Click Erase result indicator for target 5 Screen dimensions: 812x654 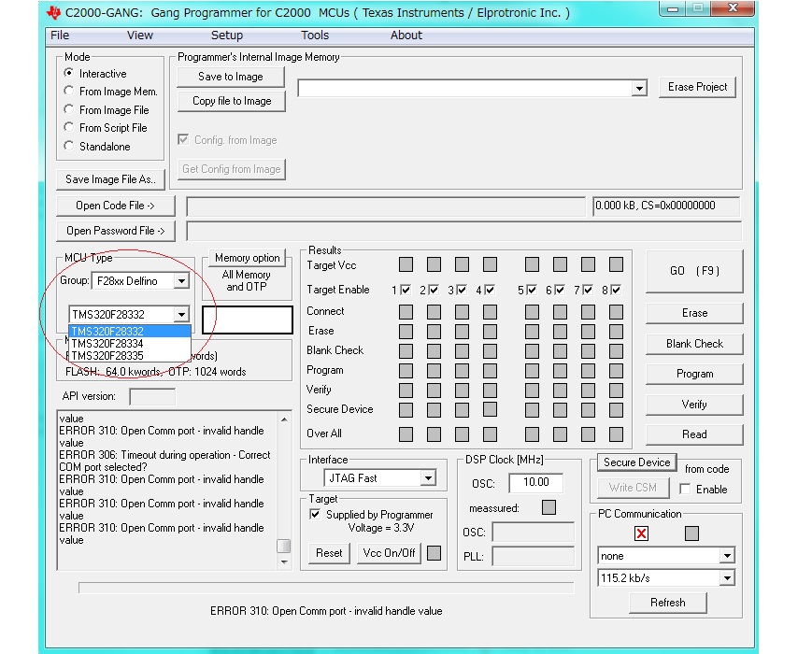pyautogui.click(x=532, y=332)
